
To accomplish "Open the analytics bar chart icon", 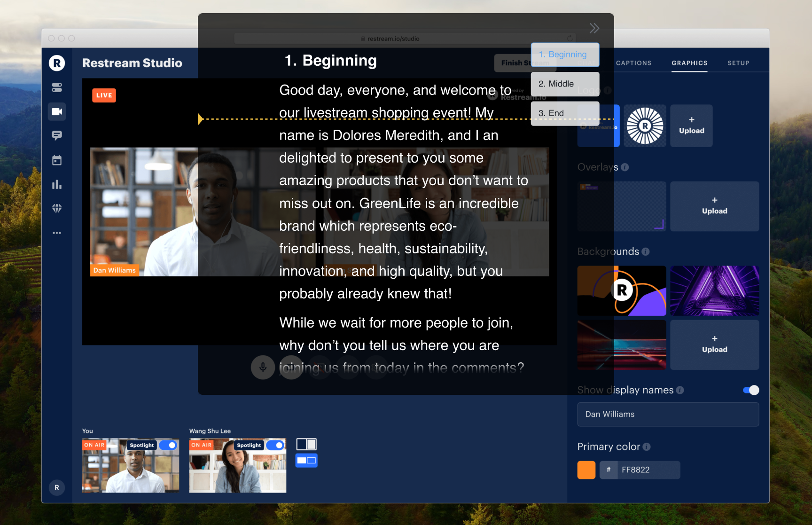I will coord(57,184).
